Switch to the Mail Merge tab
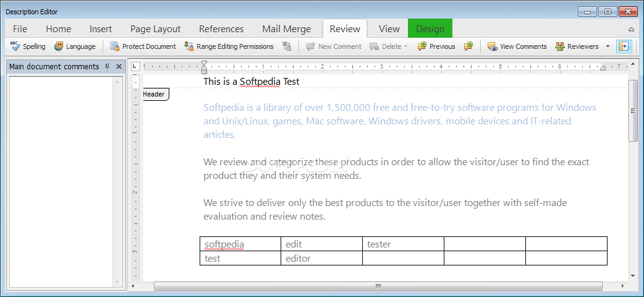The width and height of the screenshot is (644, 297). tap(286, 29)
